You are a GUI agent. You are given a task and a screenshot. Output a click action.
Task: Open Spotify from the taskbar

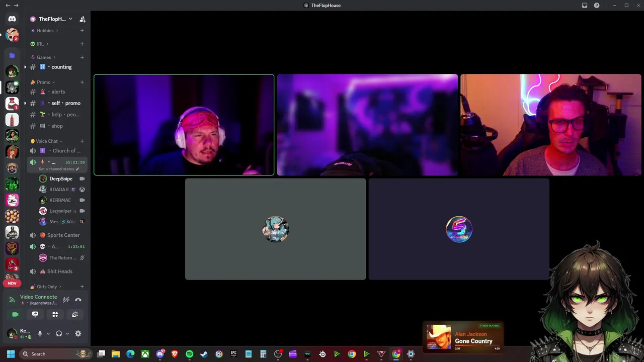click(x=189, y=354)
